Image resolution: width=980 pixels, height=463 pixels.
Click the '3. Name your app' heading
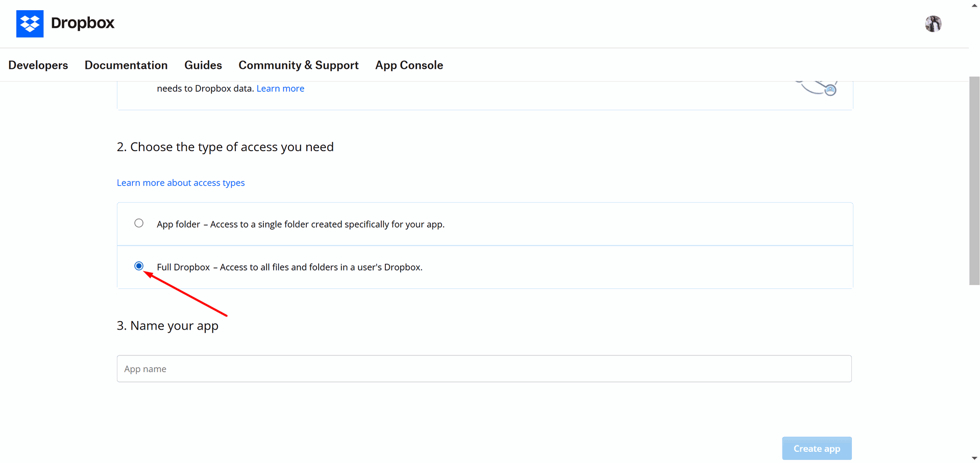pyautogui.click(x=167, y=326)
